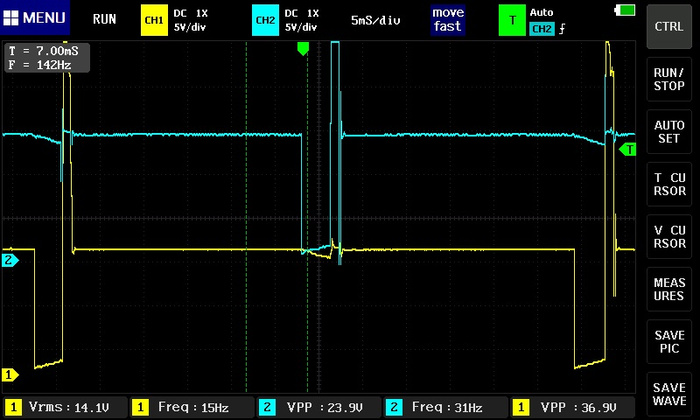Click the SAVE WAVE button
This screenshot has width=700, height=420.
(669, 394)
